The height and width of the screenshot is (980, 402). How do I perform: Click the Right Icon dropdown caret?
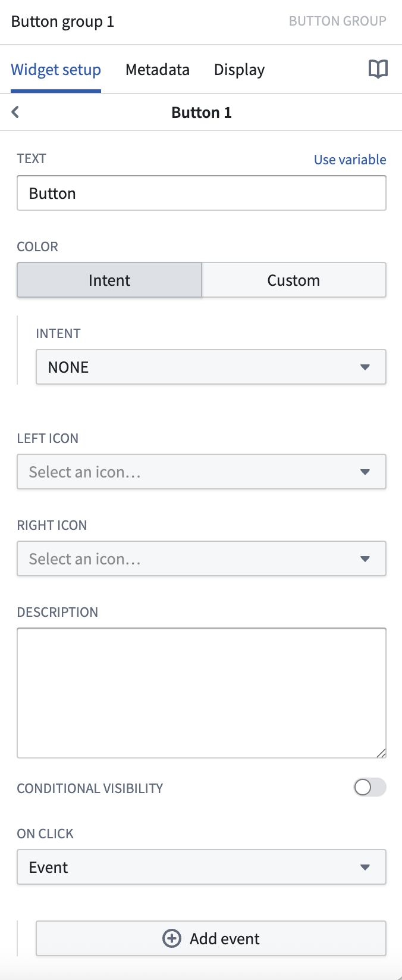365,559
